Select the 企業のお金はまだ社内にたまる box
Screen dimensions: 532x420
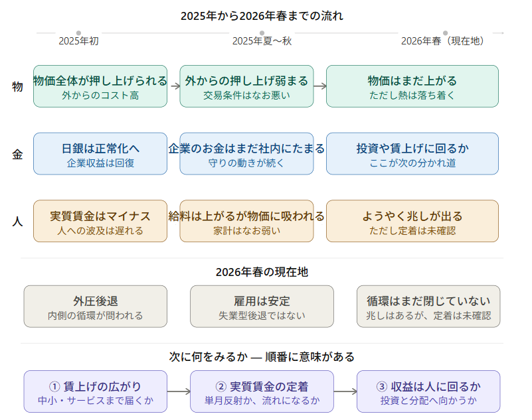[246, 154]
